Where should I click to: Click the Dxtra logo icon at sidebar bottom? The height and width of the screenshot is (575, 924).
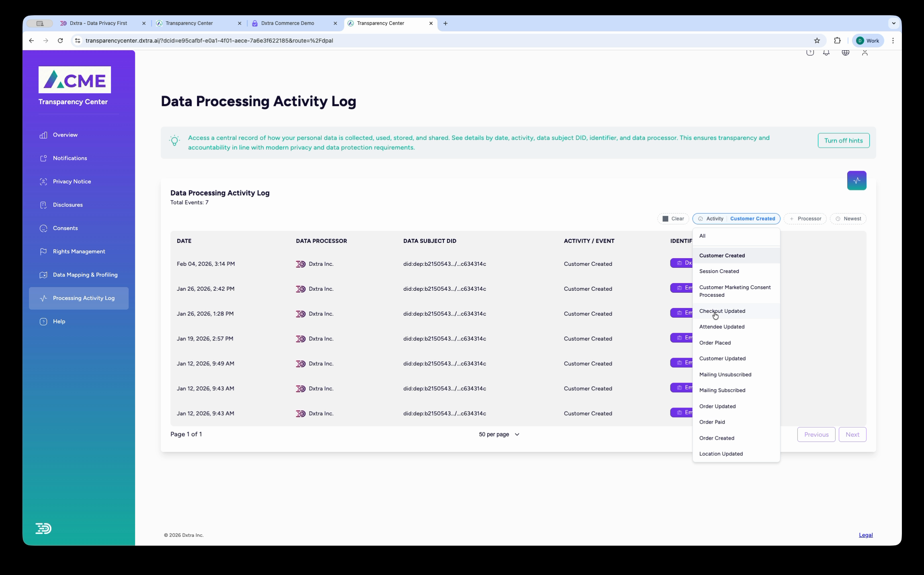(43, 528)
